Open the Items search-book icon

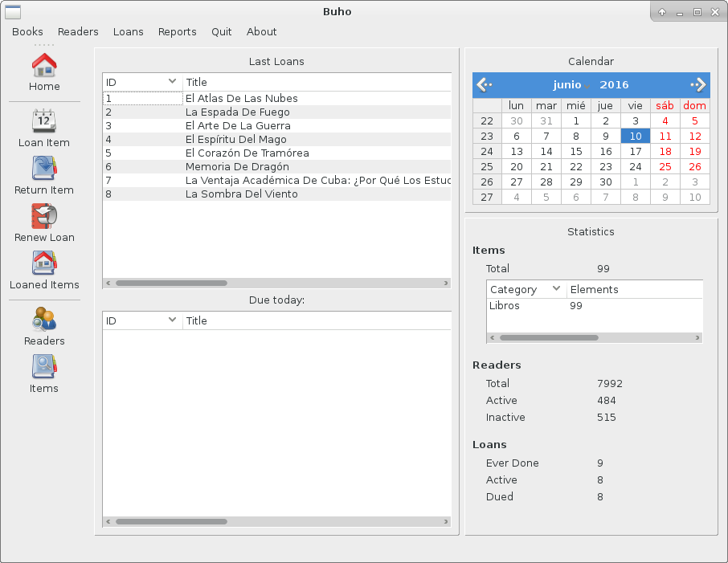point(44,367)
